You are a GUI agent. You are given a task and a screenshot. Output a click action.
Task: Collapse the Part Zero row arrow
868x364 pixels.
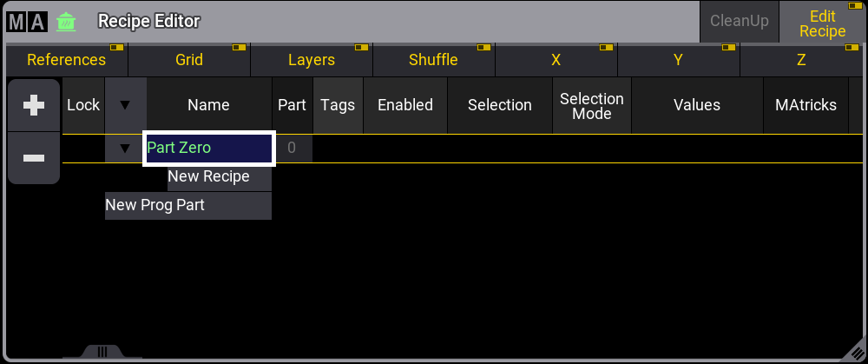[125, 149]
